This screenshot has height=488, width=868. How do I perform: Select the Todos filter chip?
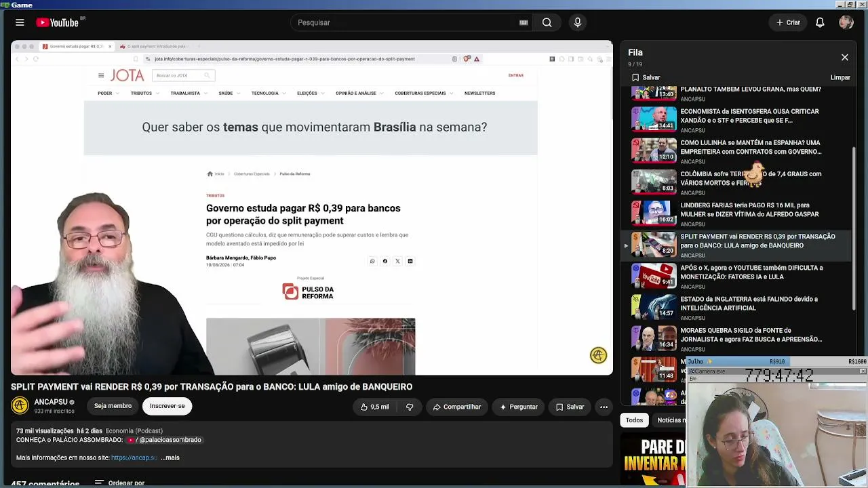634,420
